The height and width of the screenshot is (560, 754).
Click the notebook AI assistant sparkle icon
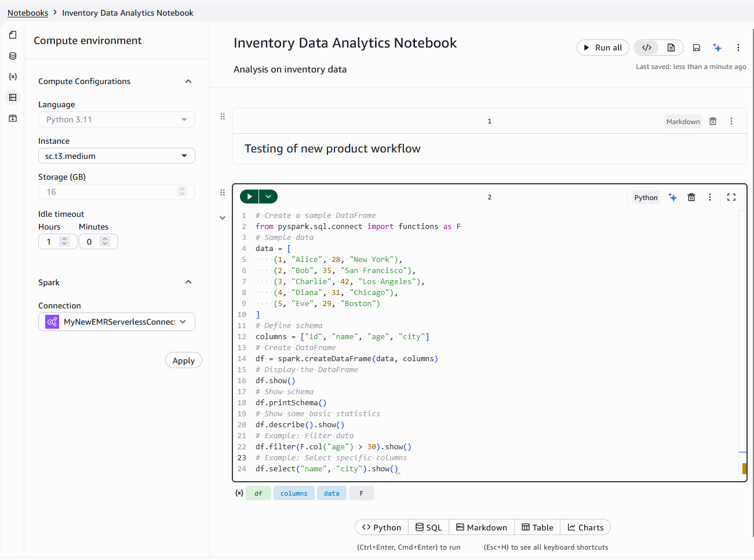tap(717, 48)
